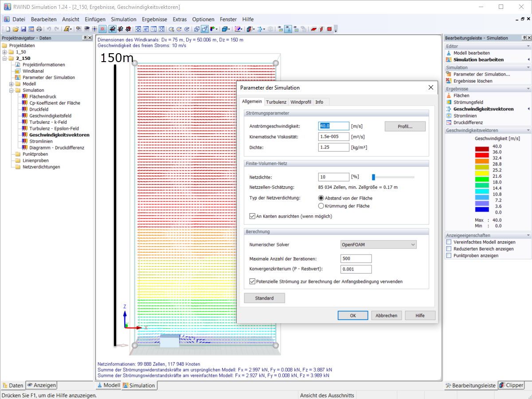Open the Numerischer Solver dropdown
Image resolution: width=532 pixels, height=399 pixels.
click(x=378, y=244)
